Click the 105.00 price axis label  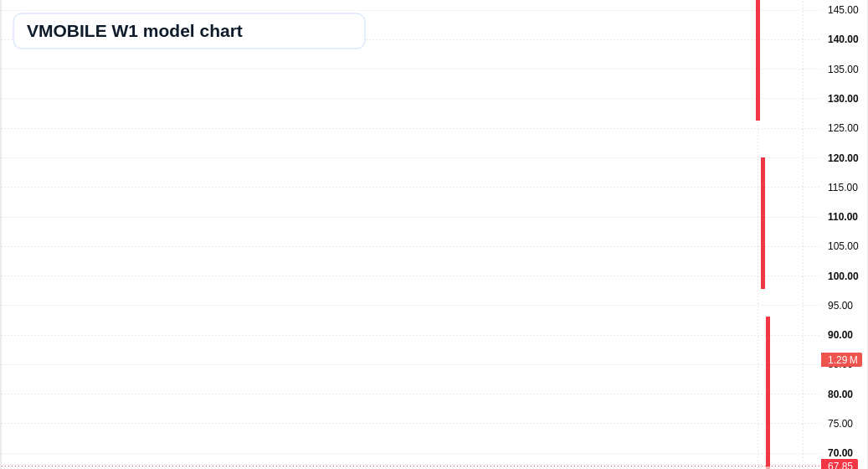point(843,246)
